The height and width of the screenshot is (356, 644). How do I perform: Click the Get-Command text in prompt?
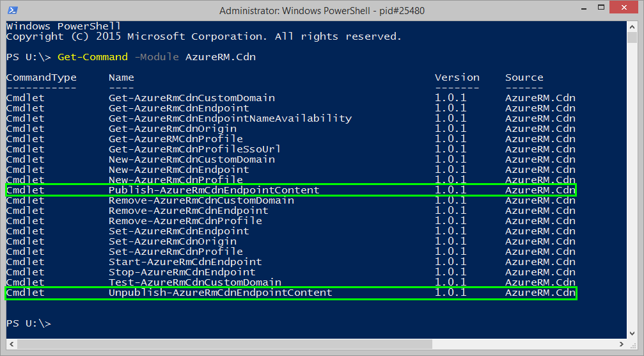92,57
